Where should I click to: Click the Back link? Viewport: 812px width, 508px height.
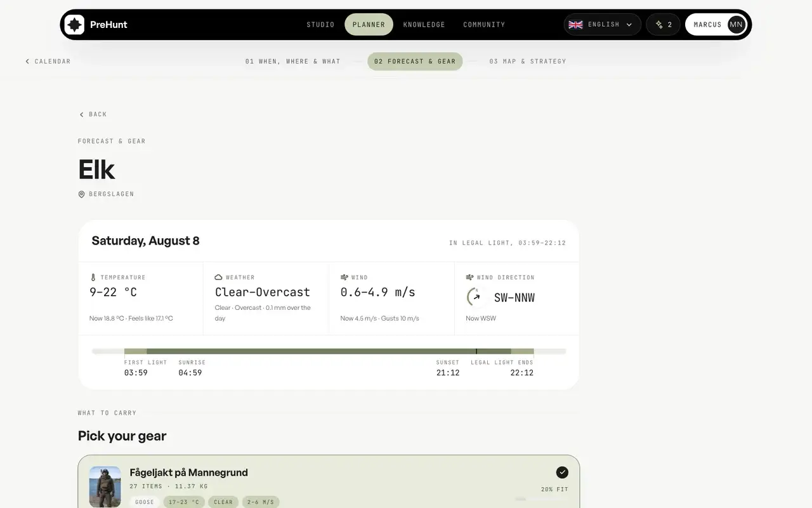coord(93,114)
